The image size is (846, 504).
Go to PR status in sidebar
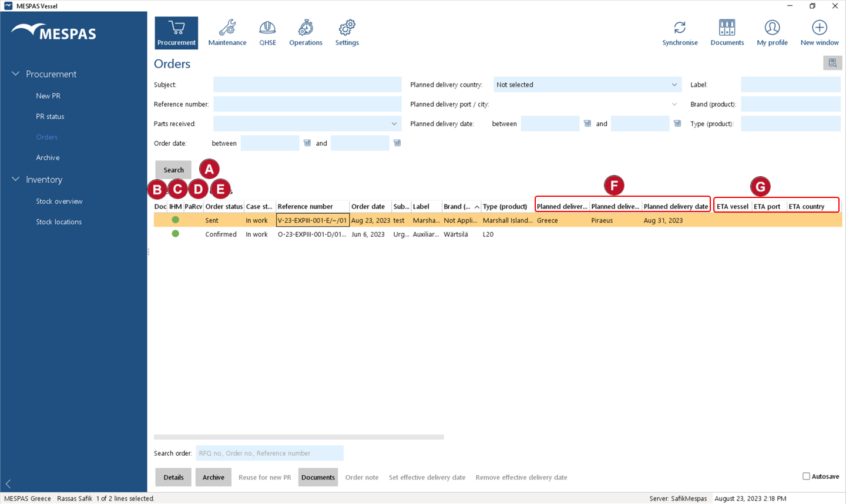pyautogui.click(x=50, y=116)
